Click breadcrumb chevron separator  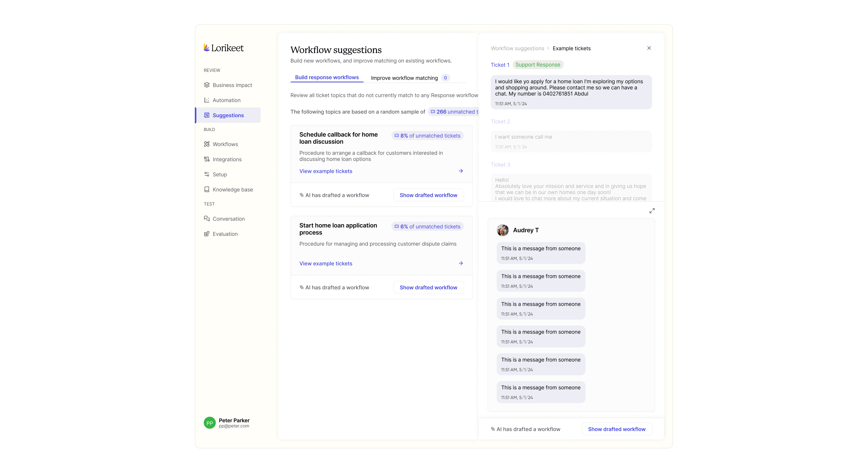548,48
